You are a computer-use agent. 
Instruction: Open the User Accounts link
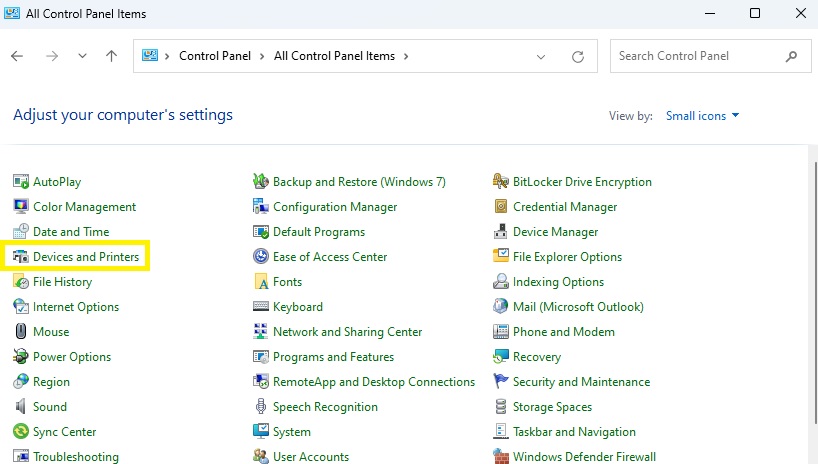[311, 457]
